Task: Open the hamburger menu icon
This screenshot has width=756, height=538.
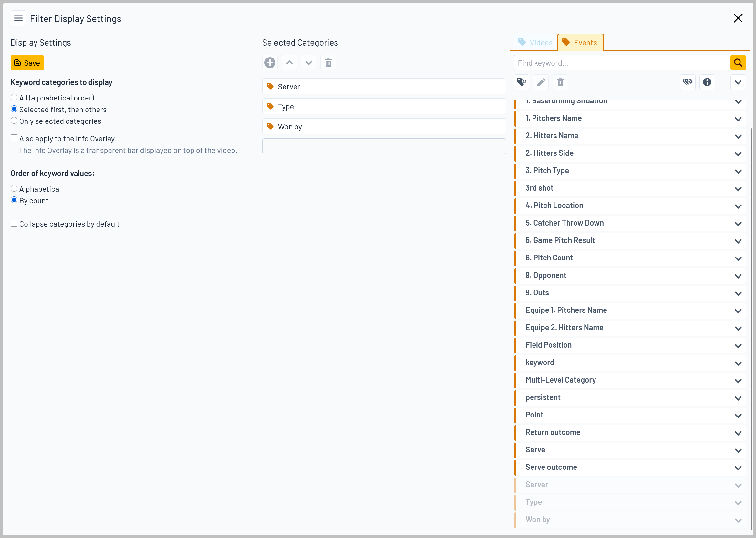Action: [18, 18]
